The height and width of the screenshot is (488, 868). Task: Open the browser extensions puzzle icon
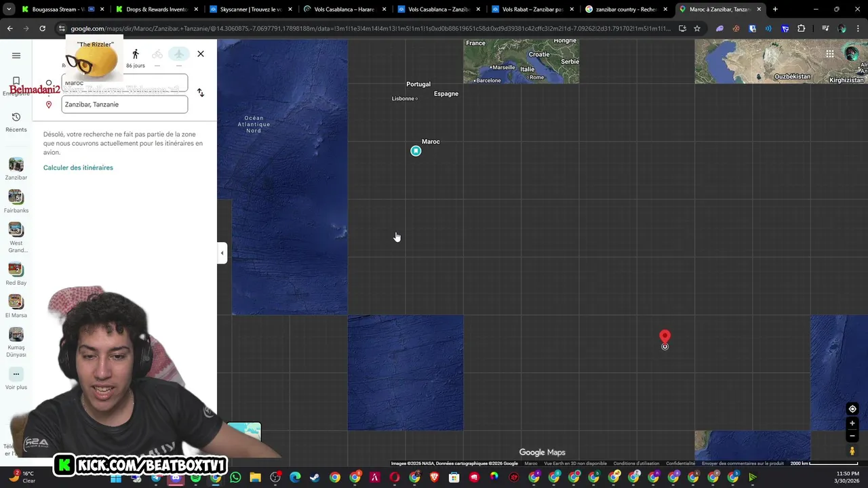point(801,28)
